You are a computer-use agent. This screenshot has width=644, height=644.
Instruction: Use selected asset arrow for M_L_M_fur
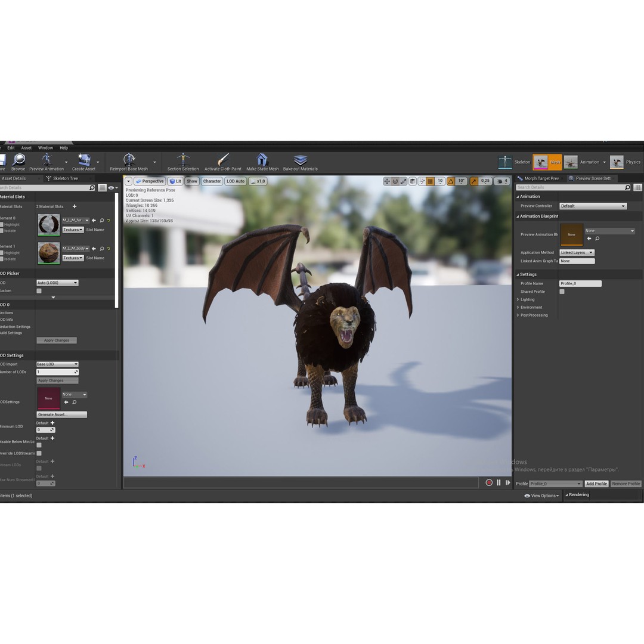[94, 221]
